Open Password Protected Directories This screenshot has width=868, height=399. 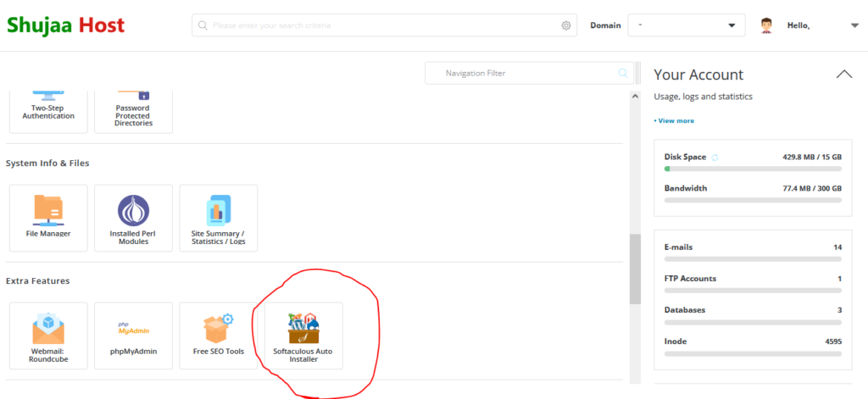point(133,111)
